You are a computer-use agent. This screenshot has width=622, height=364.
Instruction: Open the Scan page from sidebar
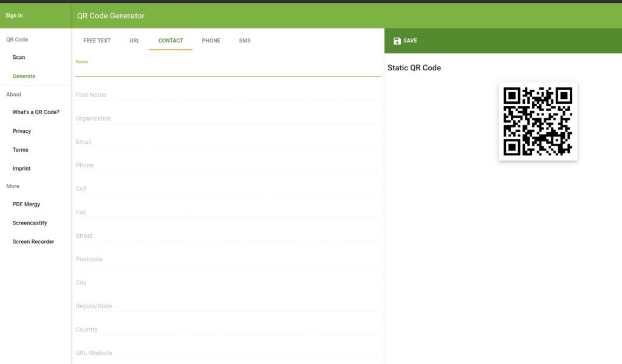point(19,58)
